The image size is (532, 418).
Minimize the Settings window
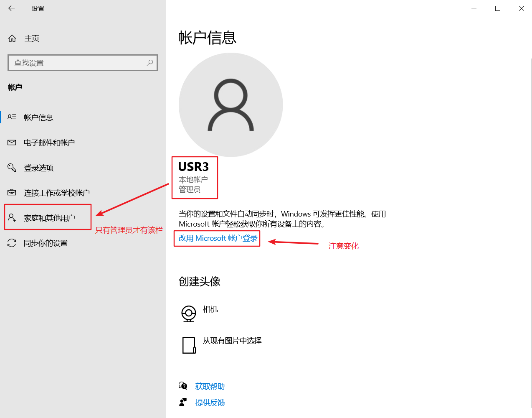[474, 8]
